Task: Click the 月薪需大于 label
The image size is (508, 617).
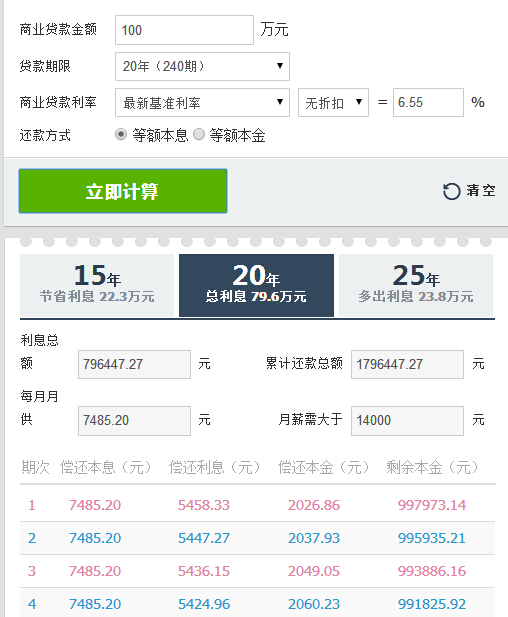Action: pos(310,419)
